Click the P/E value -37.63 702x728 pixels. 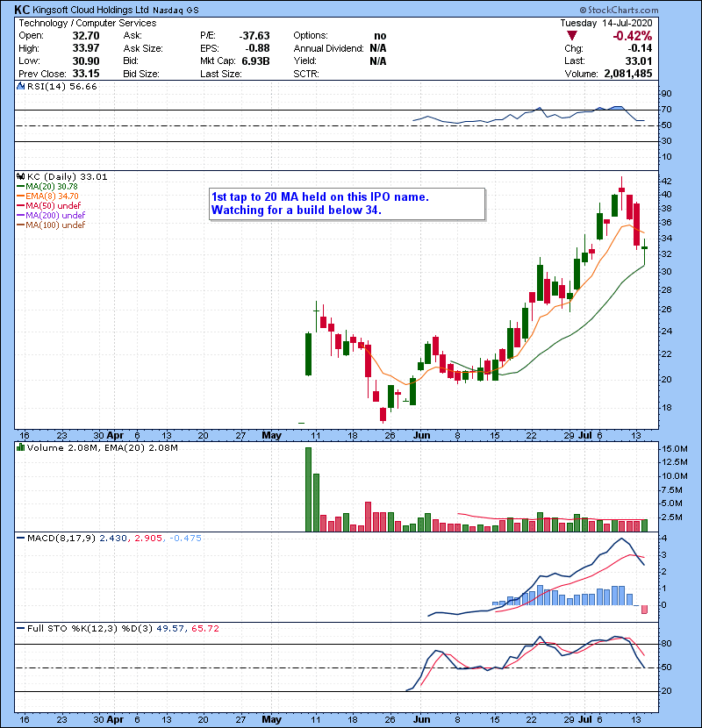(254, 36)
